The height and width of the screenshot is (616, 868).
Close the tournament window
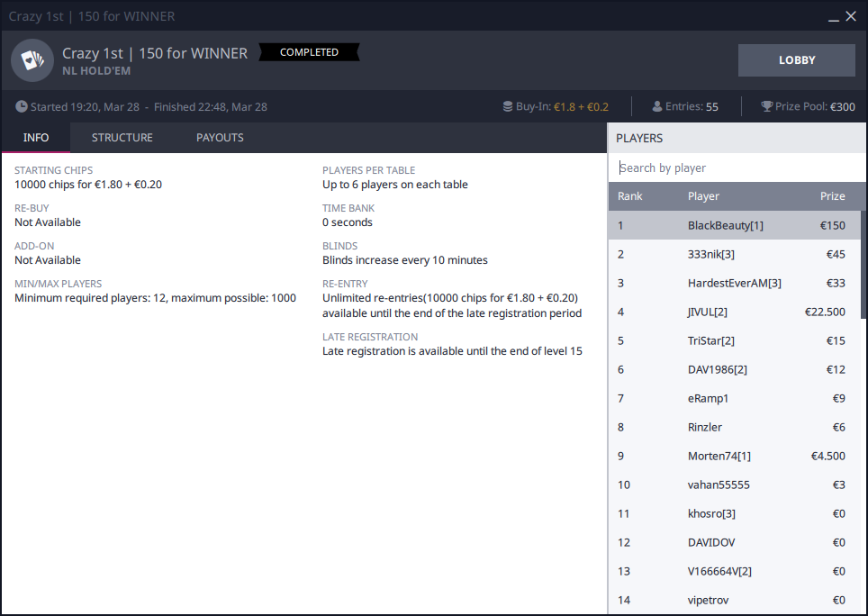coord(852,16)
